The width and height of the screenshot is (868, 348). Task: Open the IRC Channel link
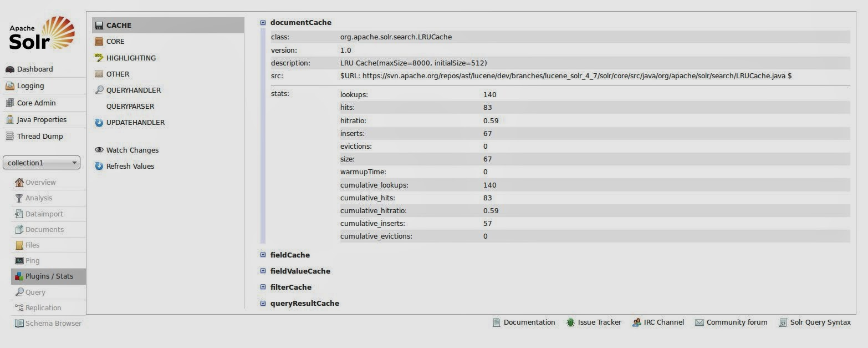tap(664, 322)
